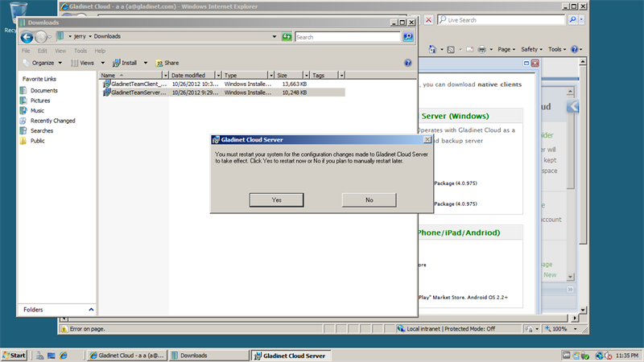Open the Size column filter dropdown
This screenshot has width=644, height=362.
coord(307,75)
